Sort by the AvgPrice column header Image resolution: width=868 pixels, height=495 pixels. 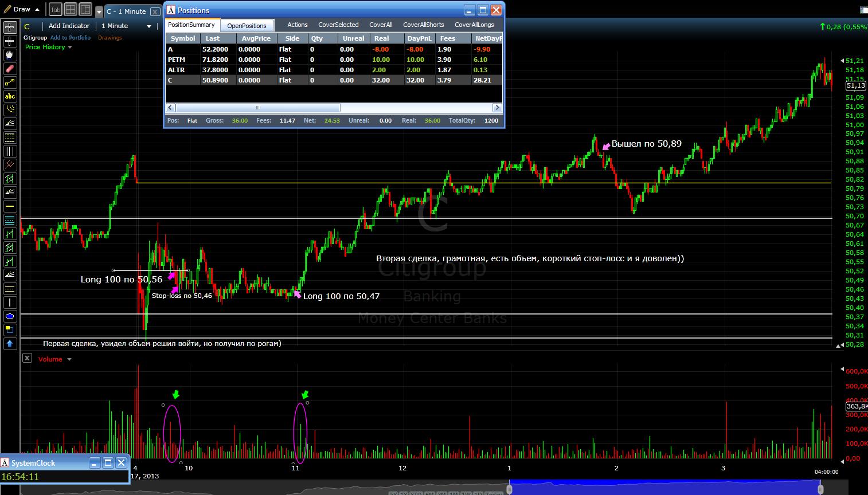256,38
